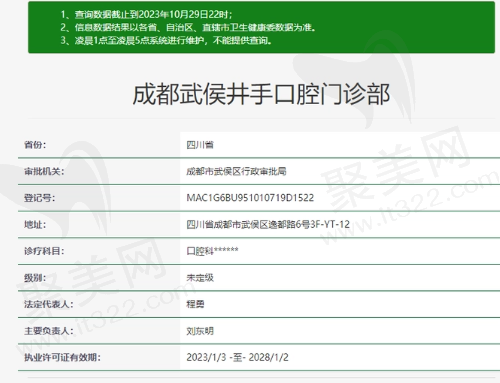Viewport: 500px width, 383px height.
Task: Click the 地址 label
Action: [x=35, y=225]
